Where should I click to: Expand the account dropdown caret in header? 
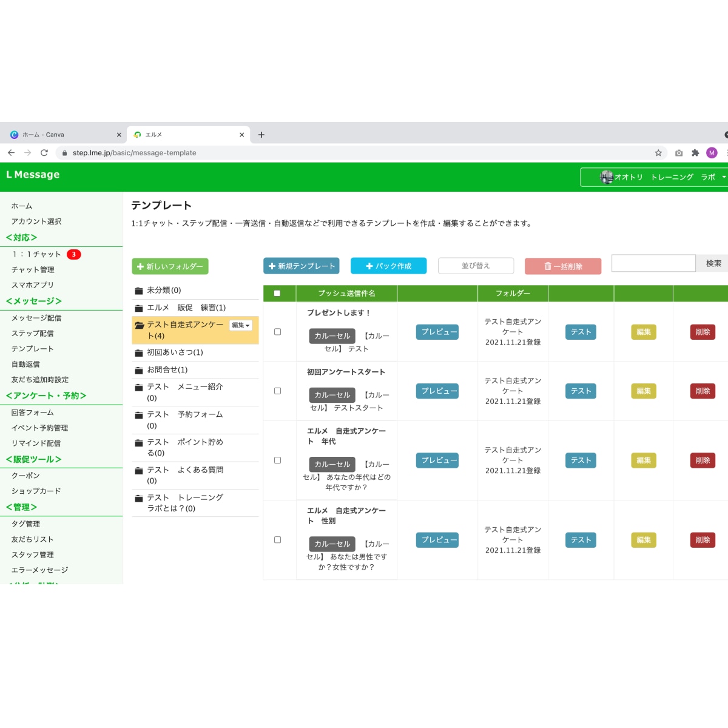[724, 177]
